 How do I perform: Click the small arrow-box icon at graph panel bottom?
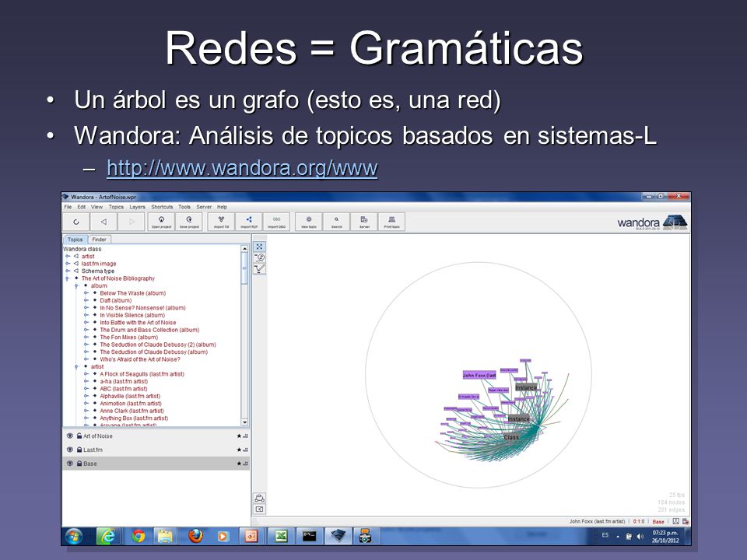(259, 509)
